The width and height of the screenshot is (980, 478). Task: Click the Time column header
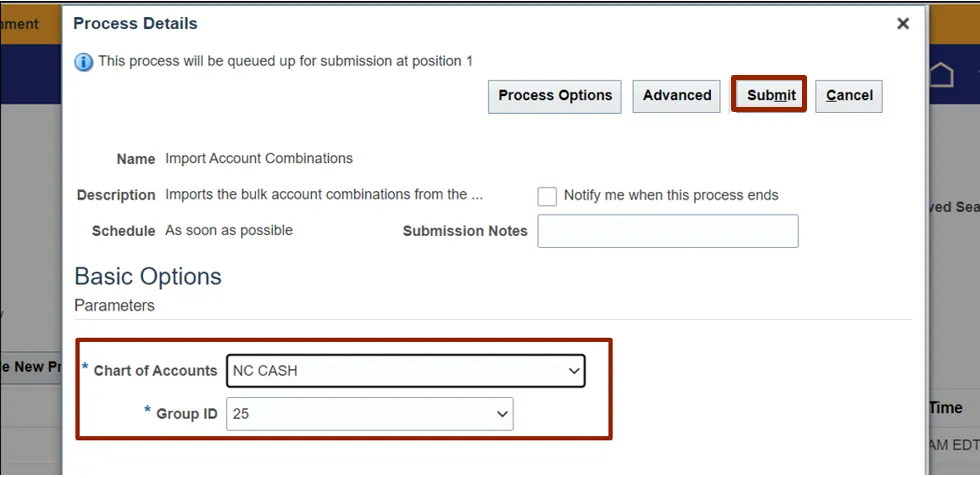945,408
